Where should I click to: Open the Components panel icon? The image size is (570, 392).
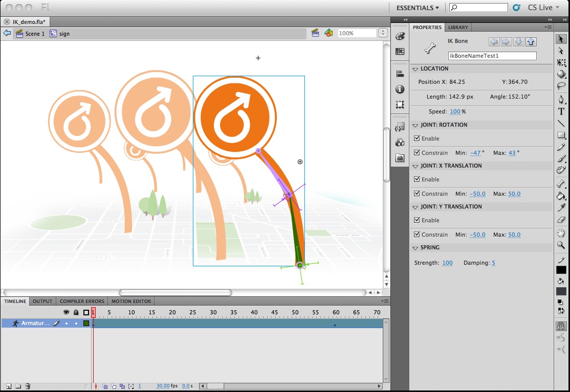click(x=400, y=142)
